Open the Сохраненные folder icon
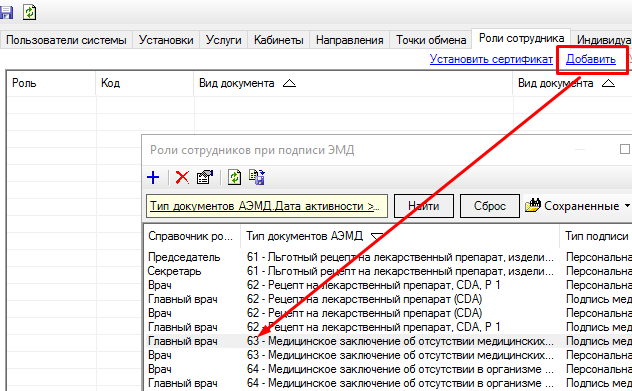The width and height of the screenshot is (632, 391). [532, 206]
